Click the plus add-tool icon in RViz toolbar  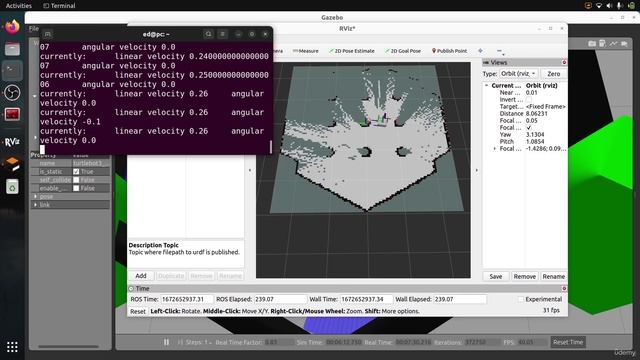tap(480, 51)
